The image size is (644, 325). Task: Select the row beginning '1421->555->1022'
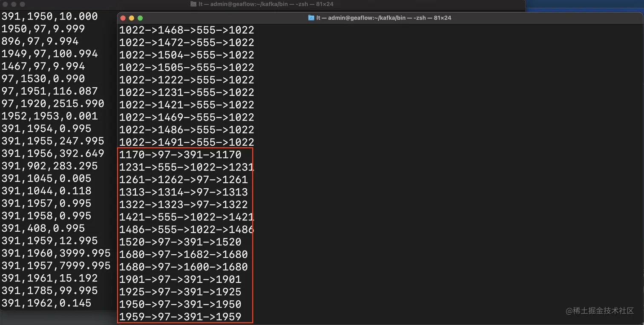(186, 217)
